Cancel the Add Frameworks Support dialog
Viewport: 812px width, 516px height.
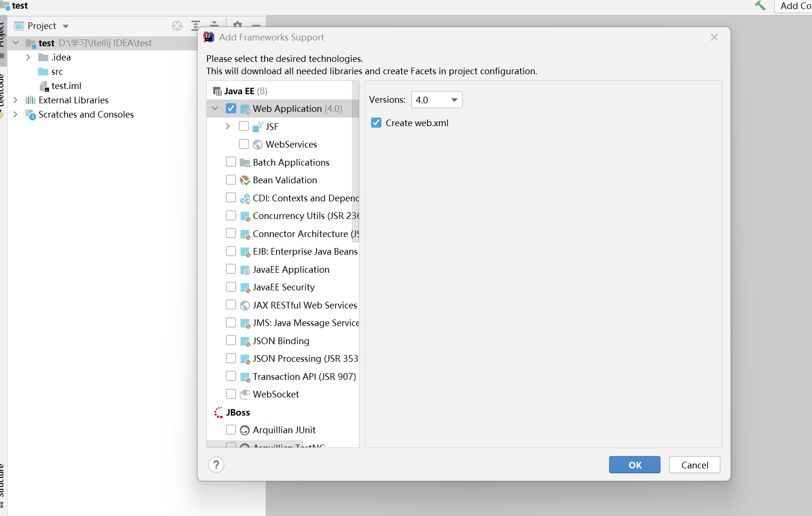694,465
